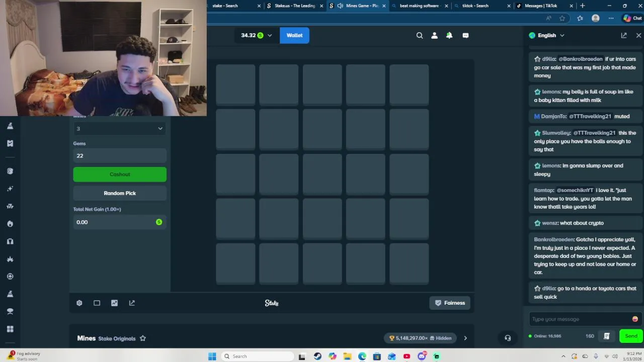Mute the Mines Game tab speaker icon
This screenshot has width=644, height=362.
(x=340, y=6)
